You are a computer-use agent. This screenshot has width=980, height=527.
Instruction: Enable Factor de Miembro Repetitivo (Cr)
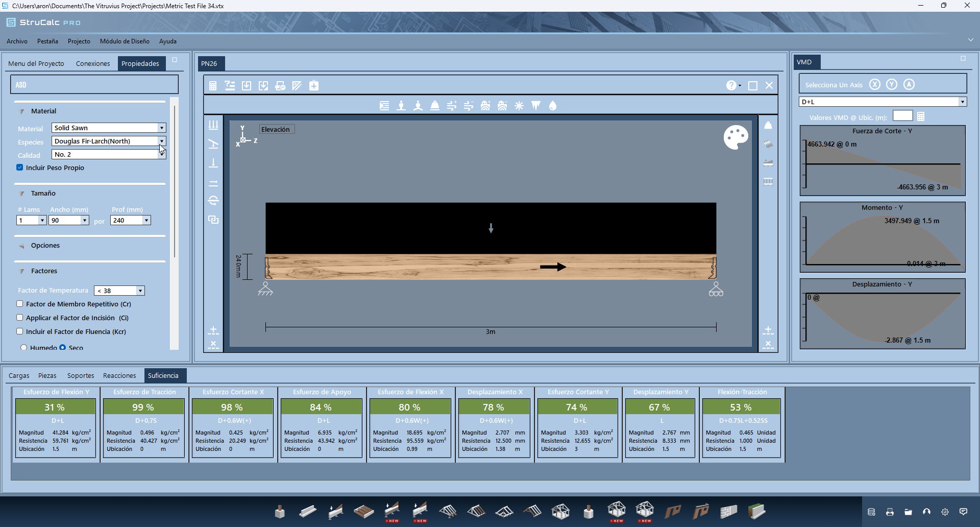(x=20, y=304)
